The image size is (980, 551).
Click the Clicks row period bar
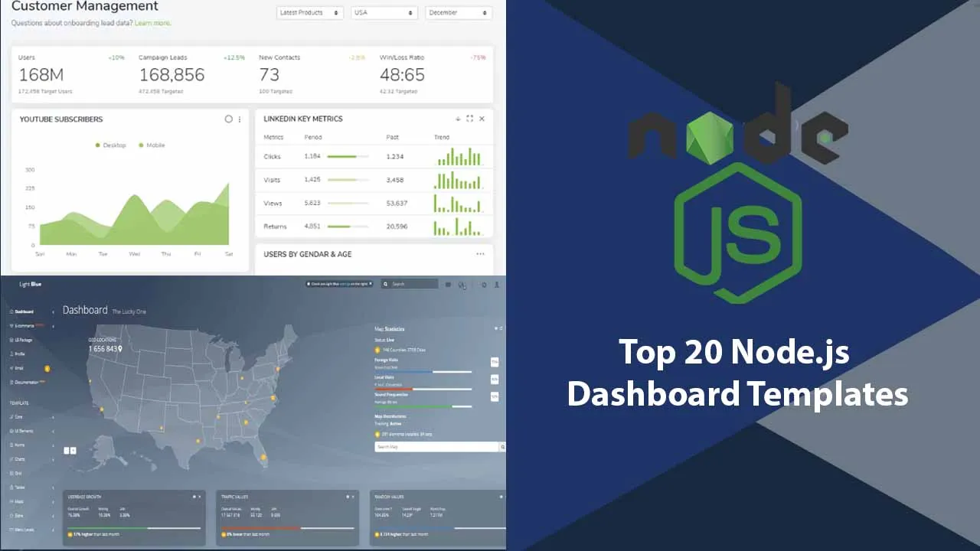click(x=348, y=156)
